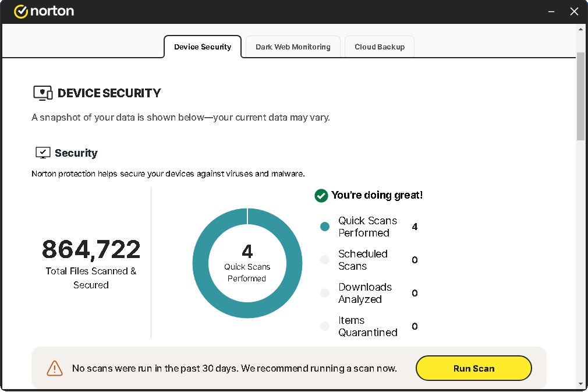Minimize the Norton window

click(550, 12)
